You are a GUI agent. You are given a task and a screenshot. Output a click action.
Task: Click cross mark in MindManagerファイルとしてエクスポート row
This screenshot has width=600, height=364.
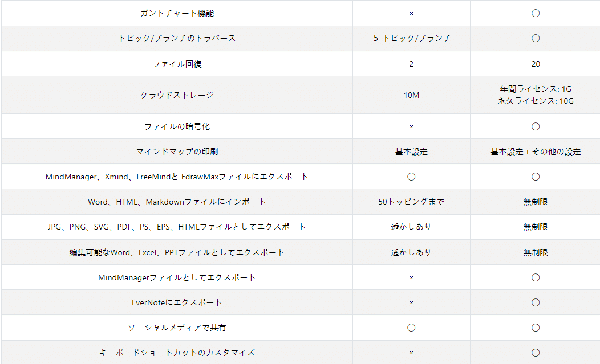(x=411, y=277)
